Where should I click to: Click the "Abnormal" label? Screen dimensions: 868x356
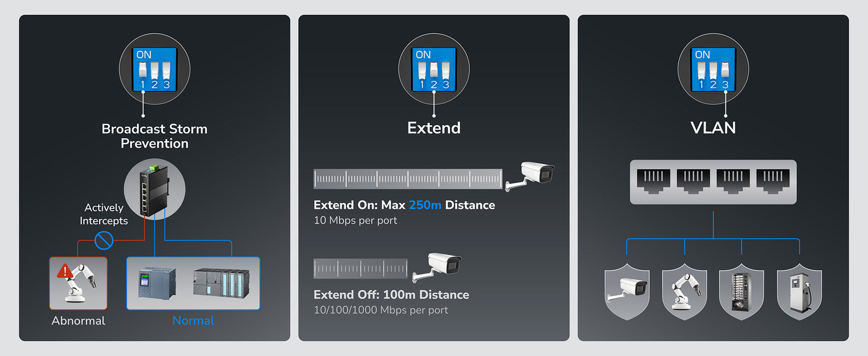click(78, 320)
